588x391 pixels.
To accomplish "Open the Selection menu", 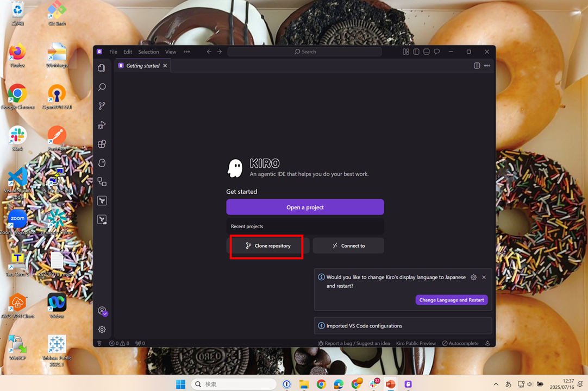I will [148, 52].
